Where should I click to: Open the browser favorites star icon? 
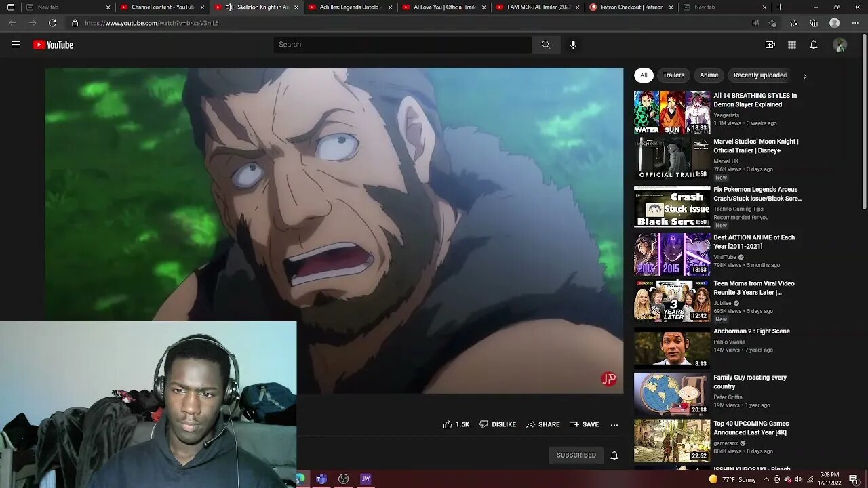pos(793,23)
